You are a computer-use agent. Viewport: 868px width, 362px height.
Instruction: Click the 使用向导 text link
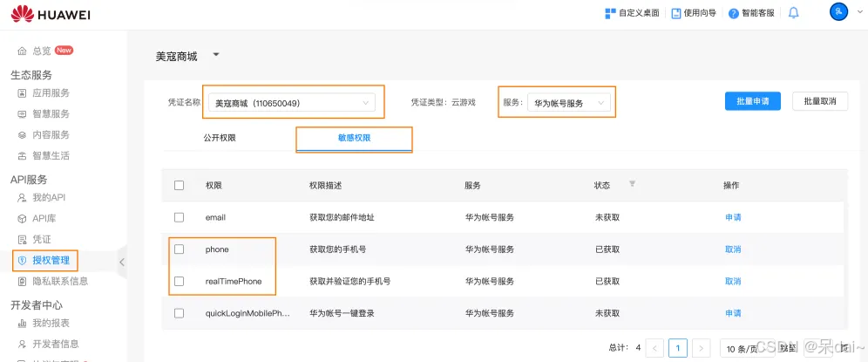point(701,13)
